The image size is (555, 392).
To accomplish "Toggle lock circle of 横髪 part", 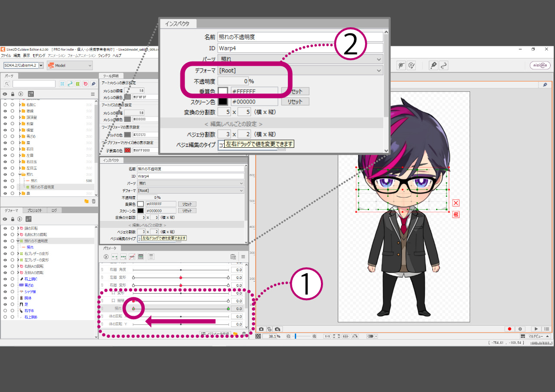I will (13, 130).
